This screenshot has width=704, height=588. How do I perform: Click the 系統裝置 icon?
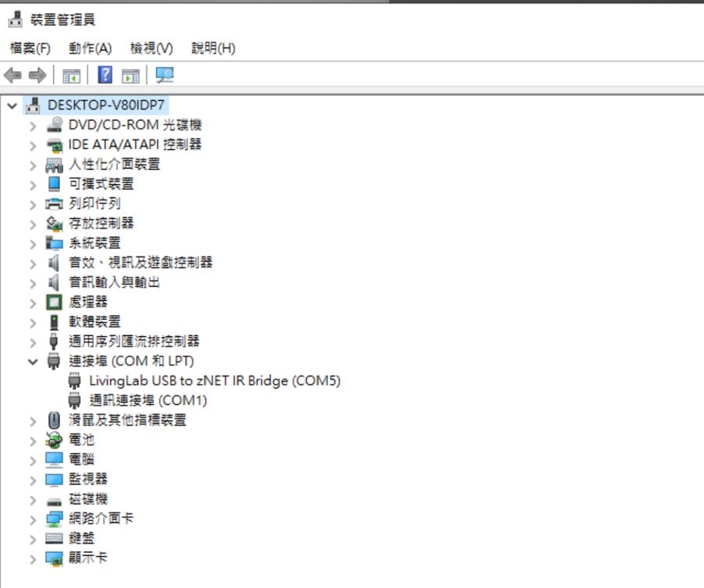pyautogui.click(x=55, y=243)
